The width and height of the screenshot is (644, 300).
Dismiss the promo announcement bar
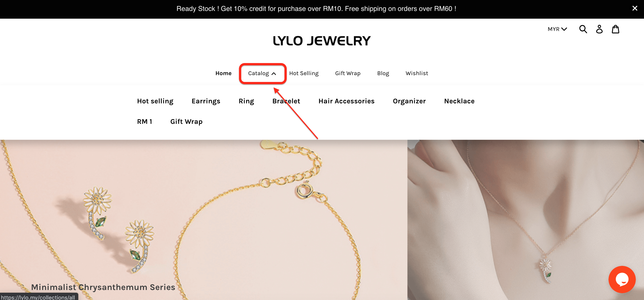[634, 8]
